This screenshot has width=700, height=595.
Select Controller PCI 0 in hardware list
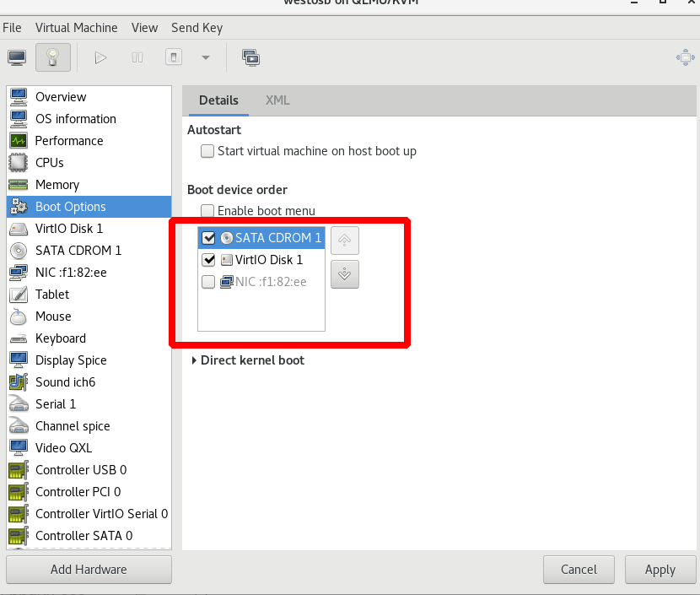[89, 491]
